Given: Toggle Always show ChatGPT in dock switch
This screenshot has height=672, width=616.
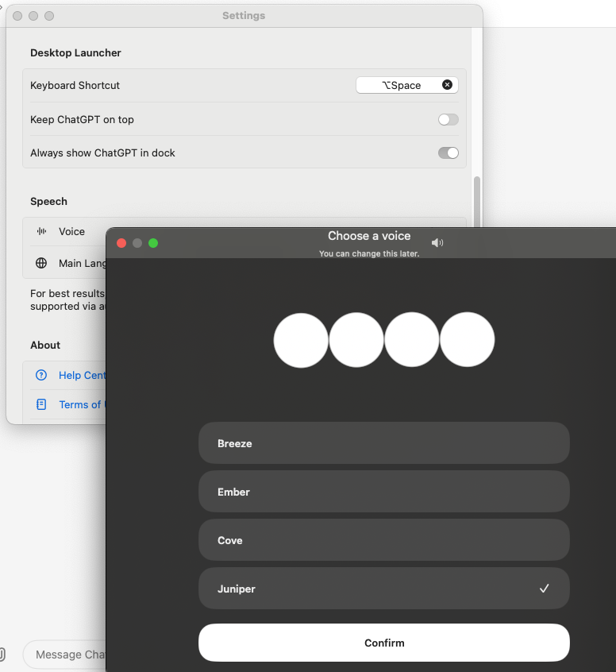Looking at the screenshot, I should 448,153.
